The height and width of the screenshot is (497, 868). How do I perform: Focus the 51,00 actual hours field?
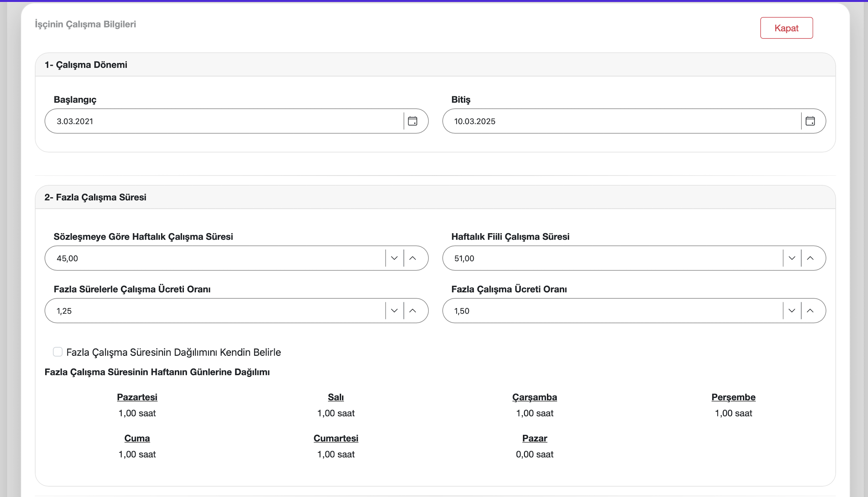coord(612,258)
